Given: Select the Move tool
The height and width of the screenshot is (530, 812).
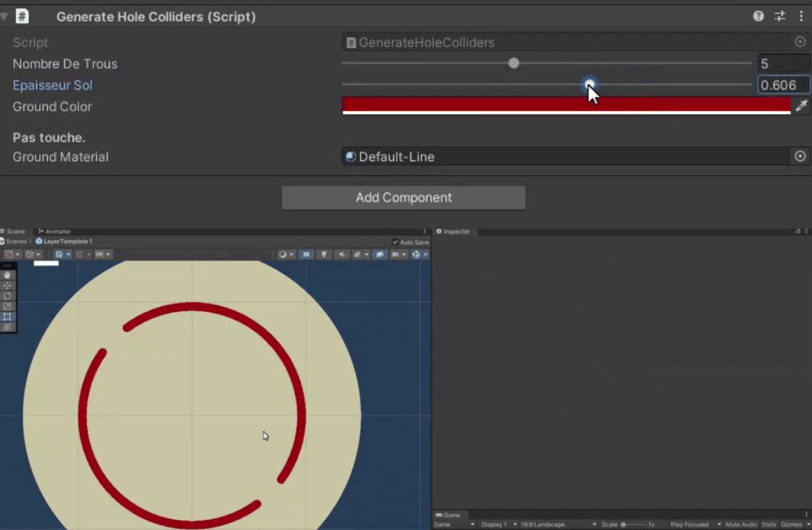Looking at the screenshot, I should pos(7,286).
